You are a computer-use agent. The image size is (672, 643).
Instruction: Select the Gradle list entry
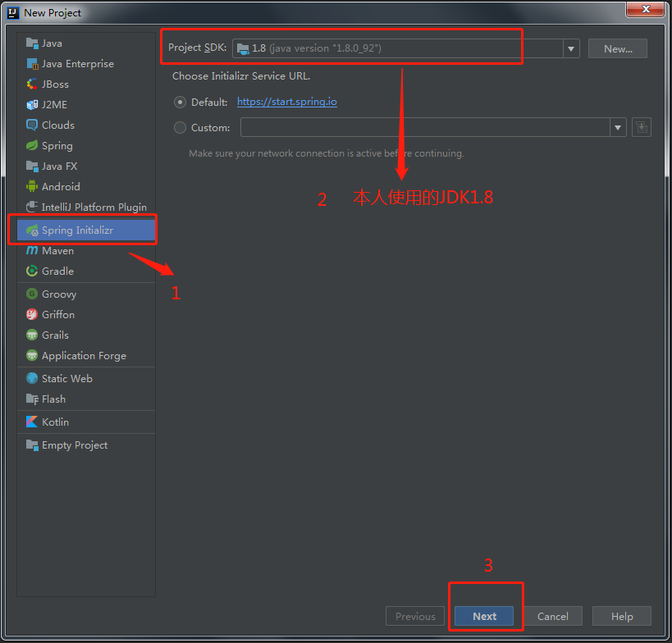(x=86, y=271)
